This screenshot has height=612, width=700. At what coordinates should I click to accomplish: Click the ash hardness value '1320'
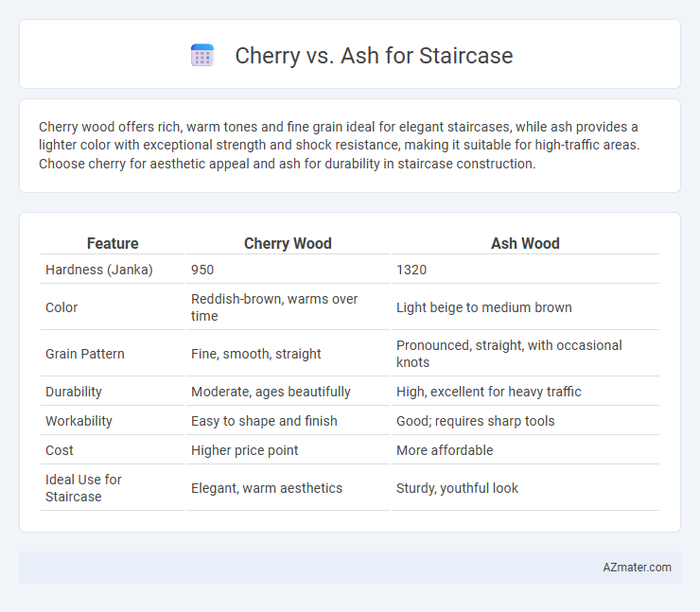(x=411, y=270)
